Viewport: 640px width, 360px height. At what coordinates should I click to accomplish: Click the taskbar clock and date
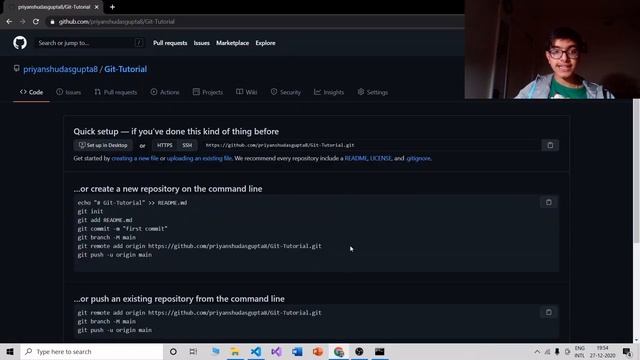coord(602,351)
